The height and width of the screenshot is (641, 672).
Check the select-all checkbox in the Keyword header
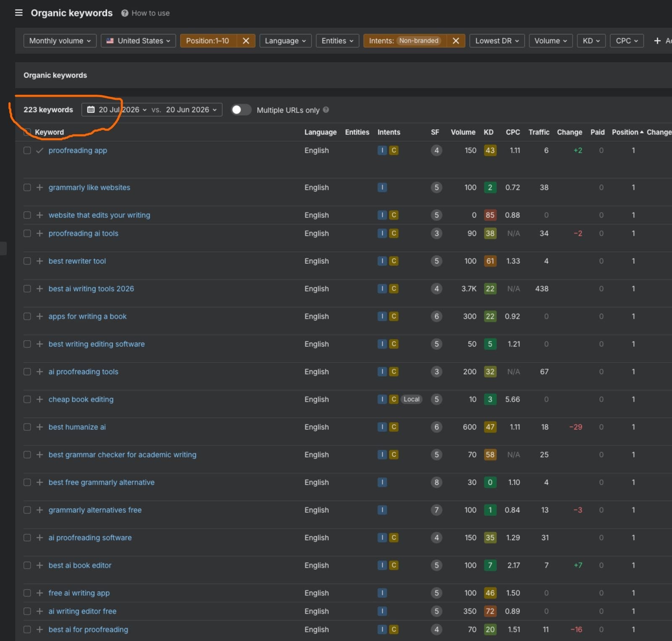click(27, 132)
